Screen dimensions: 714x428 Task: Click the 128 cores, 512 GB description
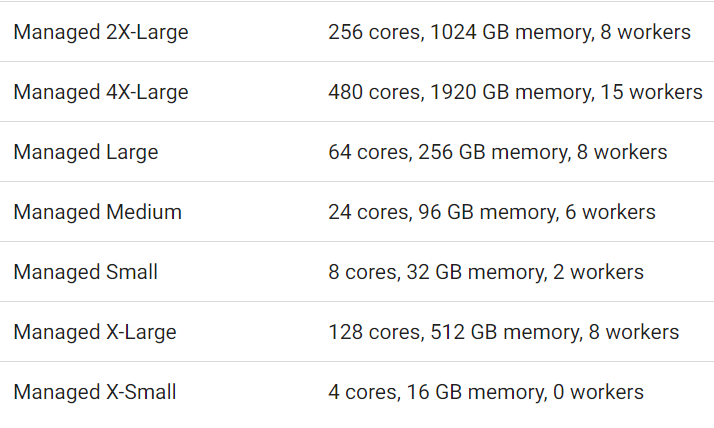504,333
